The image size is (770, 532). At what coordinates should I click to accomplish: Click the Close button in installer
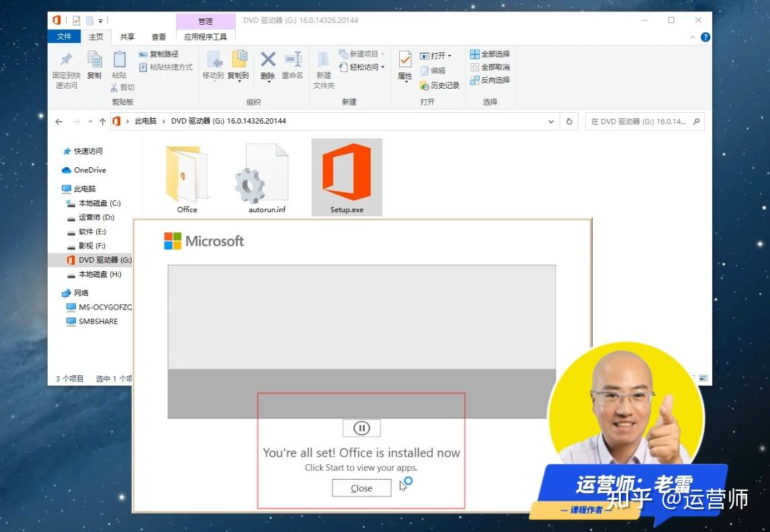361,488
